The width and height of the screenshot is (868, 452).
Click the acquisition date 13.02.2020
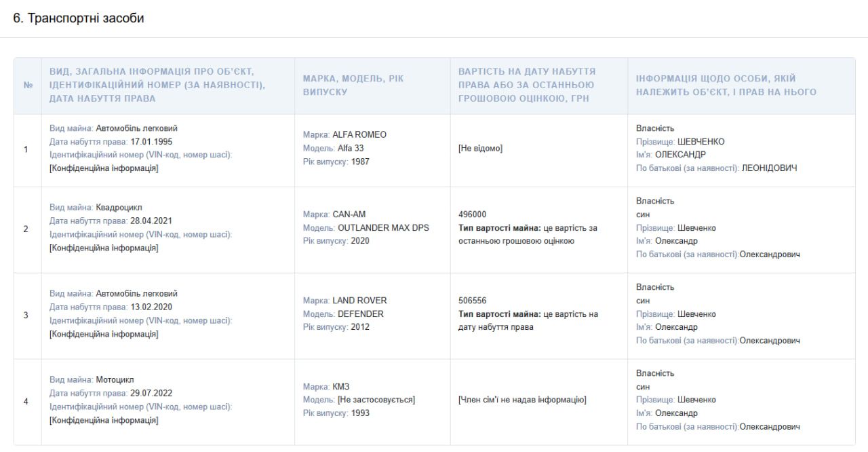pyautogui.click(x=153, y=307)
